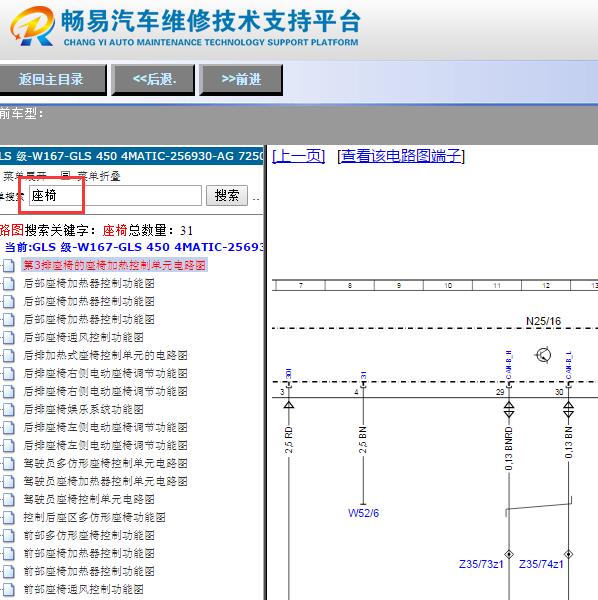Screen dimensions: 598x600
Task: Click column 10 on the diagram ruler
Action: 448,285
